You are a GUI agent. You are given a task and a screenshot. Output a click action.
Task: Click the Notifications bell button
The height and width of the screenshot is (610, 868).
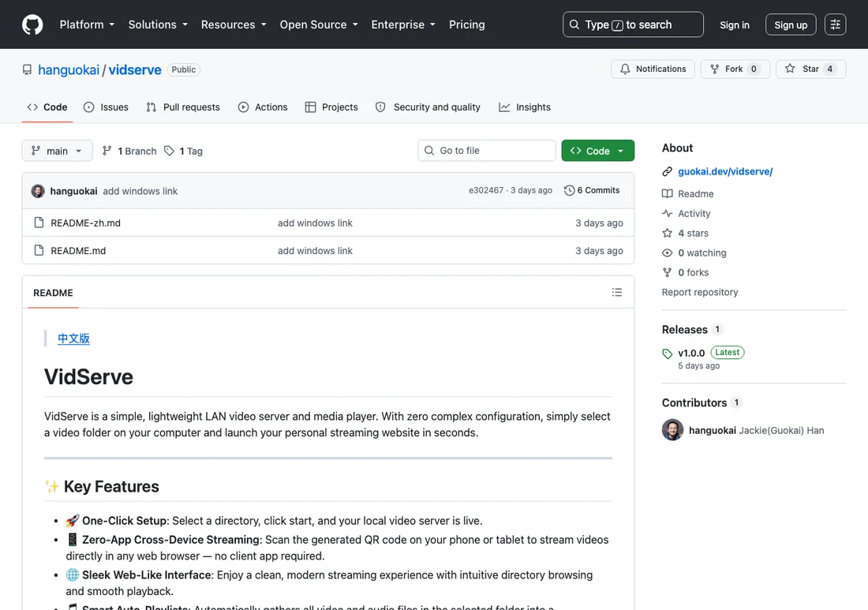coord(653,69)
